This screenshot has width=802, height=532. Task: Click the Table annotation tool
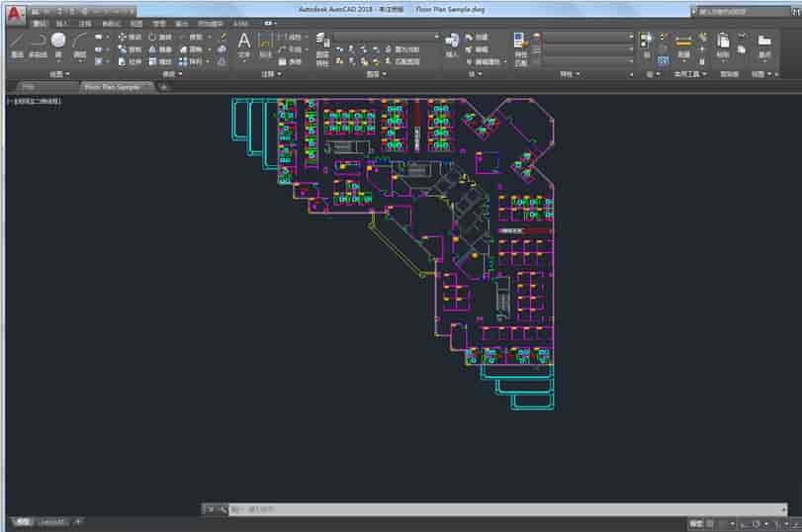(290, 61)
